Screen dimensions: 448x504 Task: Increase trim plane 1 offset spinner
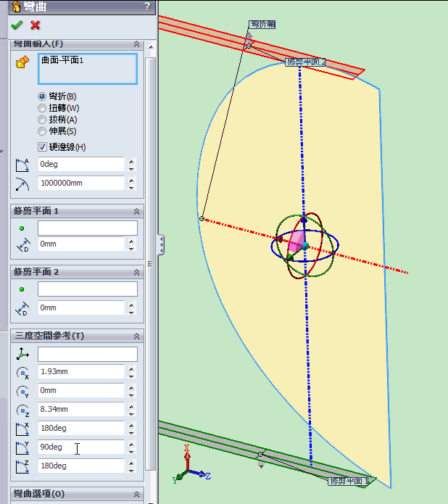131,241
